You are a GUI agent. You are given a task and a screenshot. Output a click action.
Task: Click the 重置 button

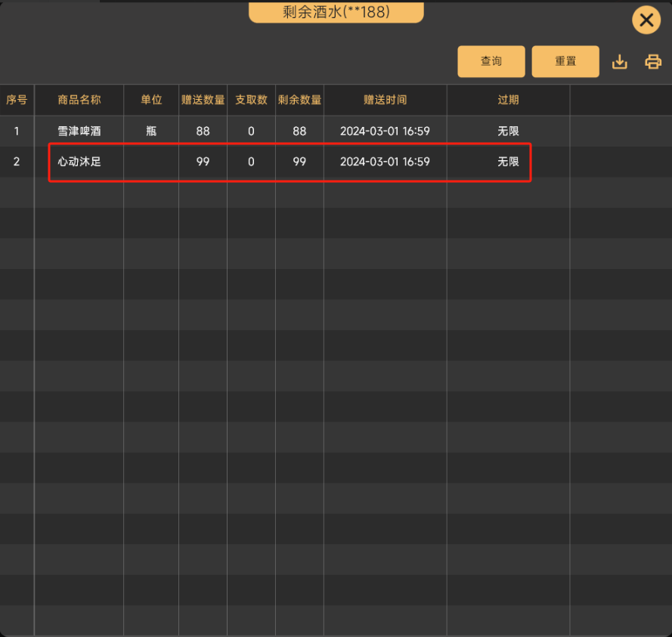[565, 61]
